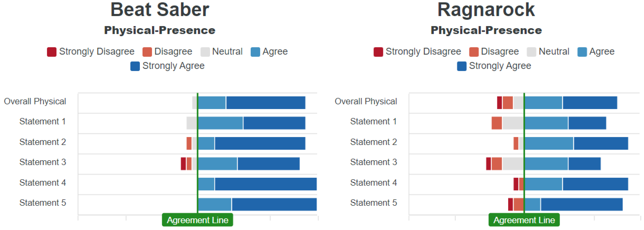Select Ragnarock Overall Physical Agree bar segment

[543, 103]
